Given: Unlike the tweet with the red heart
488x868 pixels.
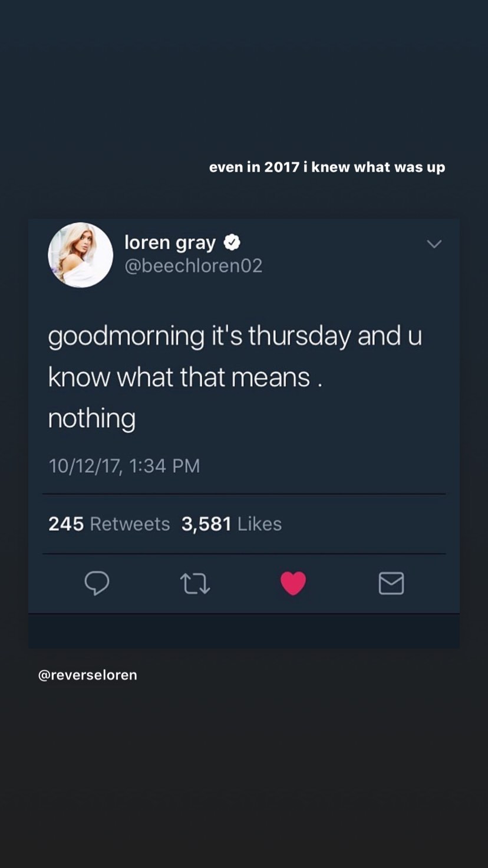Looking at the screenshot, I should pyautogui.click(x=293, y=583).
